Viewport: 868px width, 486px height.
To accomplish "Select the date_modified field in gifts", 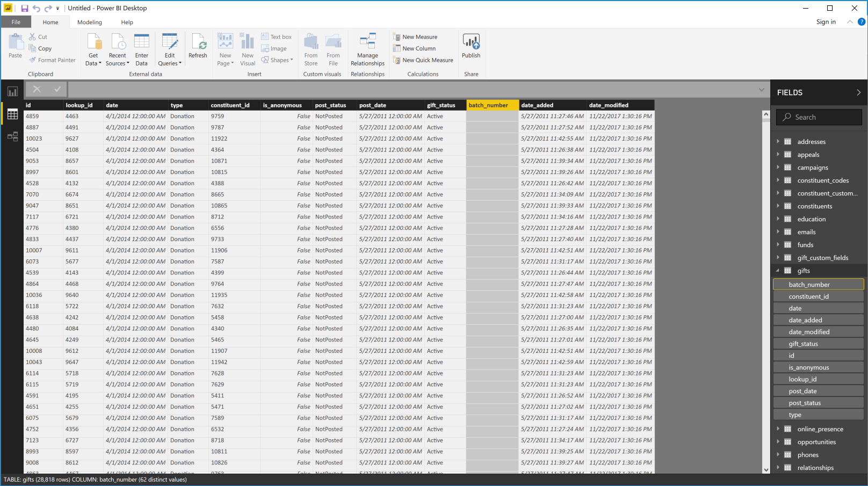I will (x=818, y=332).
